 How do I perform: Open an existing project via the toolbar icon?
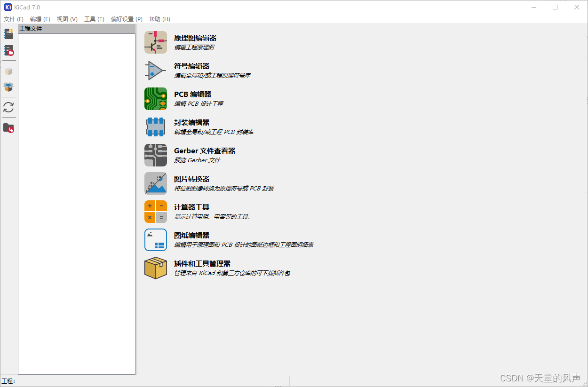(8, 50)
